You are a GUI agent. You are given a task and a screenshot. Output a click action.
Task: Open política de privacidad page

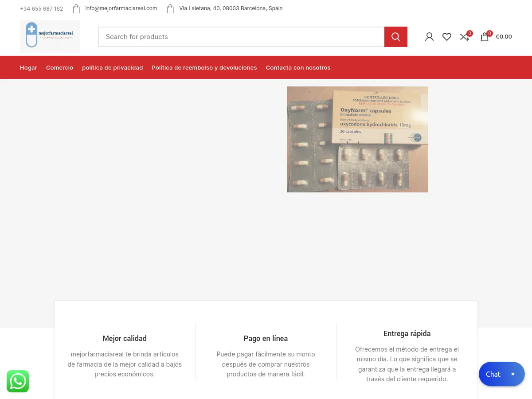tap(112, 67)
